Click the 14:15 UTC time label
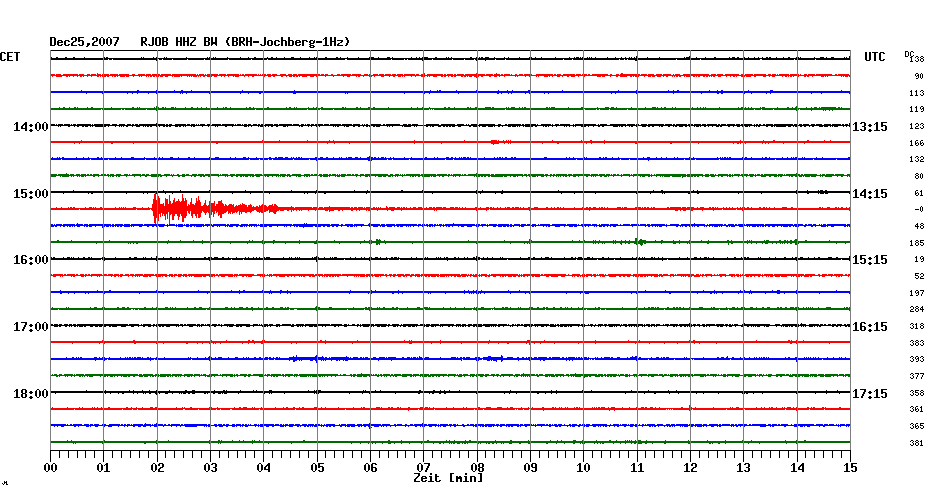The width and height of the screenshot is (930, 494). point(870,194)
